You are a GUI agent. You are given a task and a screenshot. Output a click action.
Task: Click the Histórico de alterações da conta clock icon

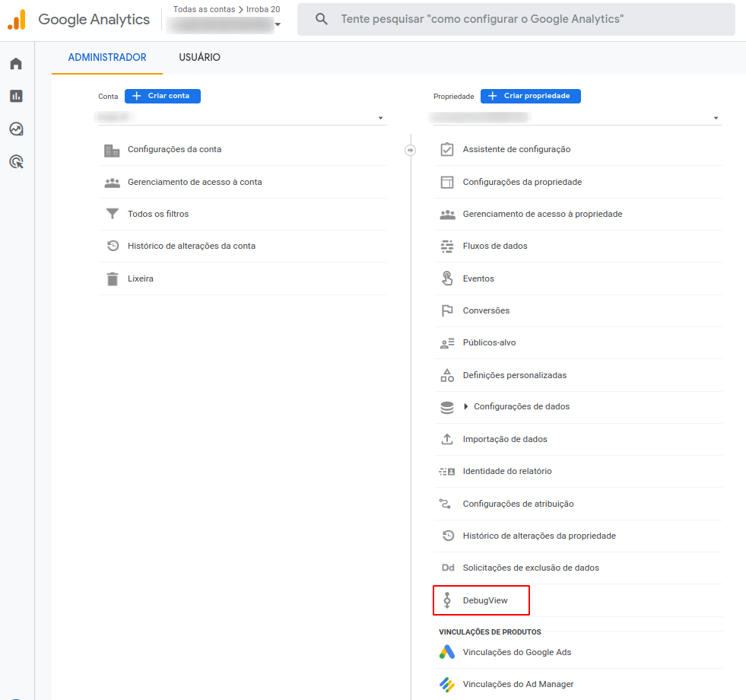click(113, 246)
